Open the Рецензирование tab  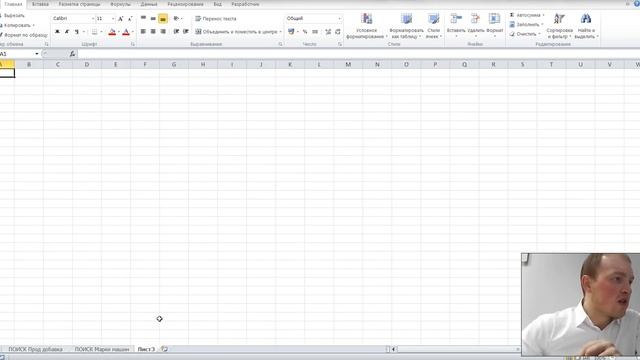185,4
